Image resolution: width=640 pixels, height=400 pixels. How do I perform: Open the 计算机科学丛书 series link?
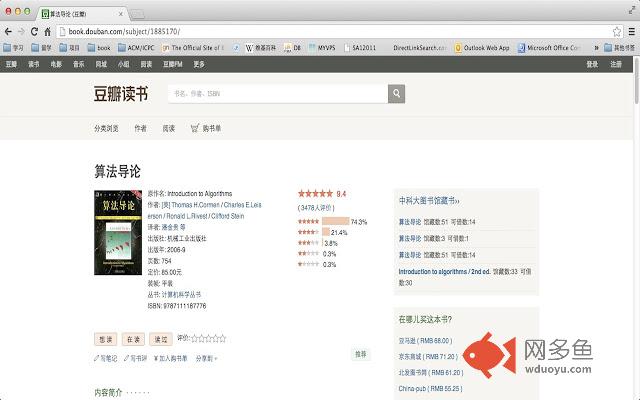181,295
